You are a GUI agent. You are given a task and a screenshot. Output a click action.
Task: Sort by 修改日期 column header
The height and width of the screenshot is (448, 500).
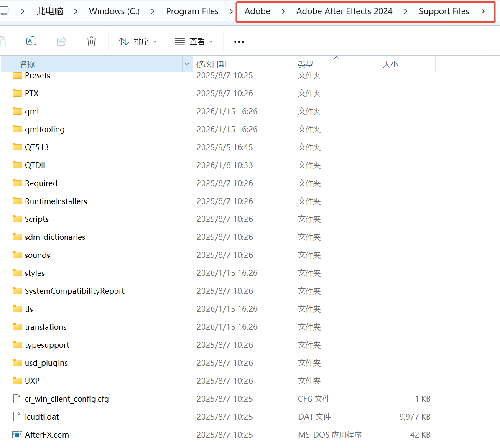pyautogui.click(x=212, y=64)
